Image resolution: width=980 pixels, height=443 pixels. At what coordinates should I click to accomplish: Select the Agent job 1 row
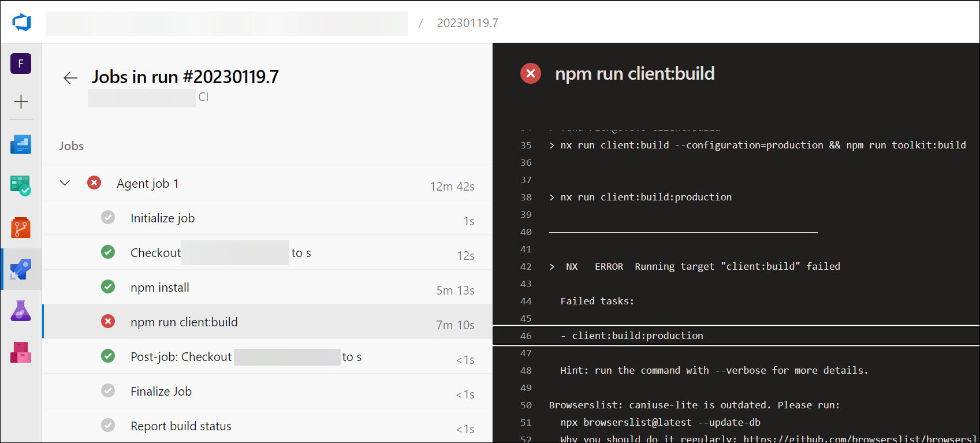coord(267,183)
